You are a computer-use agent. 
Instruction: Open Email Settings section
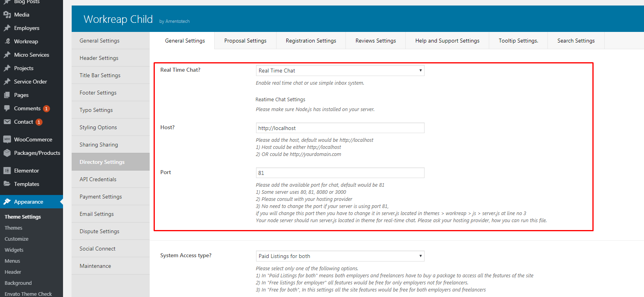point(111,214)
